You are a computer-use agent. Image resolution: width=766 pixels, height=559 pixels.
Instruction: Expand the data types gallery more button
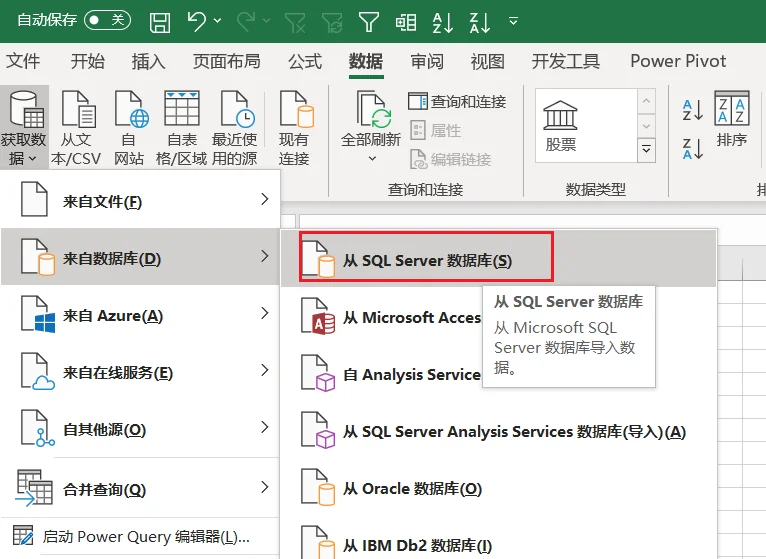[646, 150]
